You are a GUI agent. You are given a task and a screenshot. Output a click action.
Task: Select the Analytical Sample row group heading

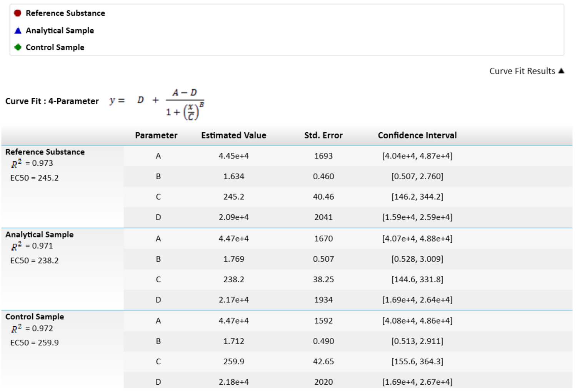[x=39, y=235]
